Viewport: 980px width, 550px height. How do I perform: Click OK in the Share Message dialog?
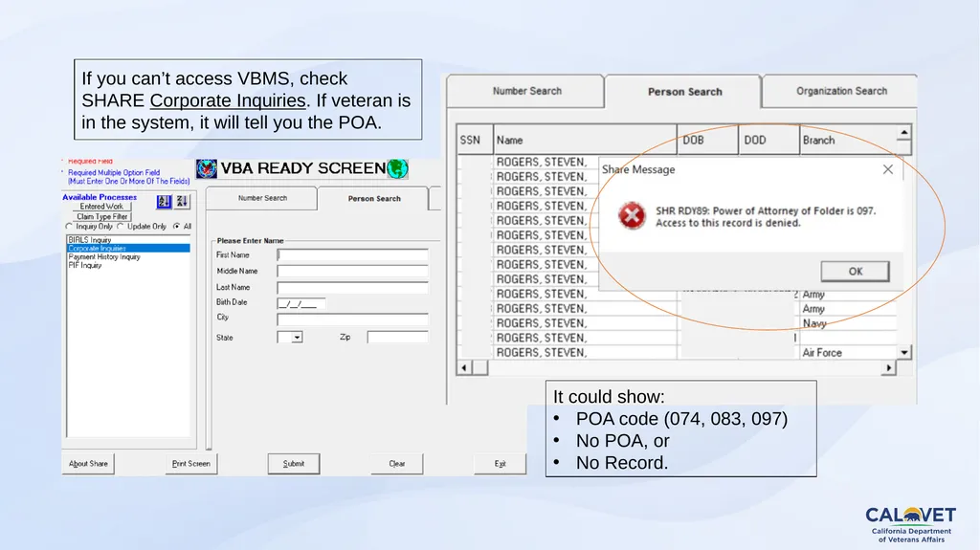tap(855, 272)
